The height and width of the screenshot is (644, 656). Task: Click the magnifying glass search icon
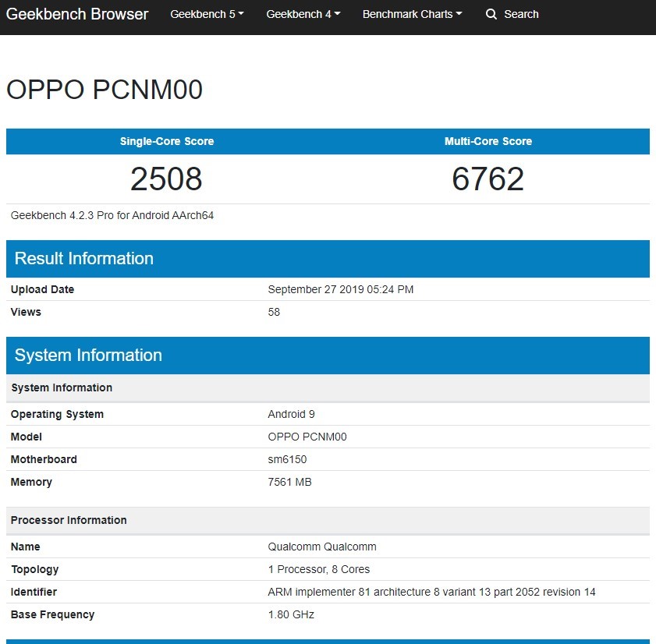coord(491,14)
